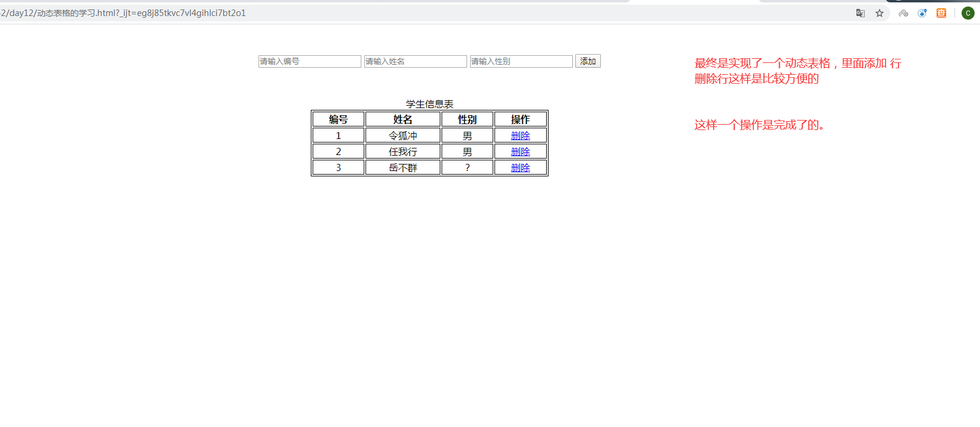This screenshot has width=980, height=427.
Task: Delete the 任我行 row via 删除 link
Action: tap(521, 152)
